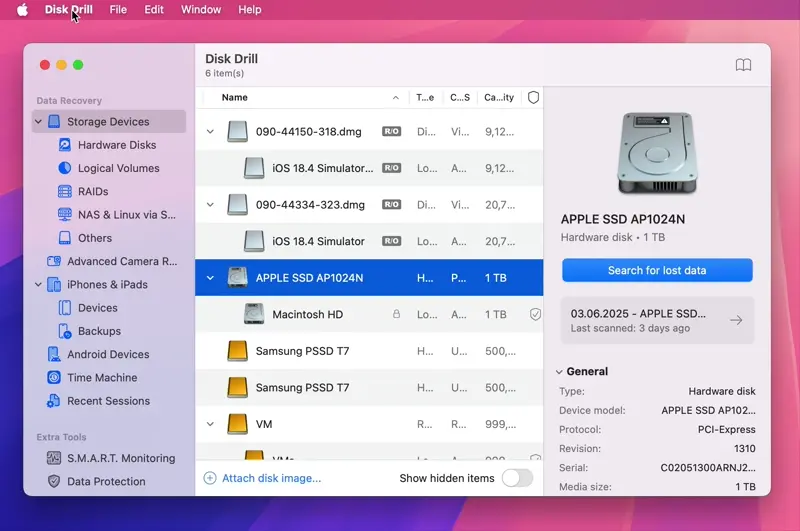The image size is (800, 531).
Task: Click R/O badge on iOS 18.4 Simulator... row
Action: 391,168
